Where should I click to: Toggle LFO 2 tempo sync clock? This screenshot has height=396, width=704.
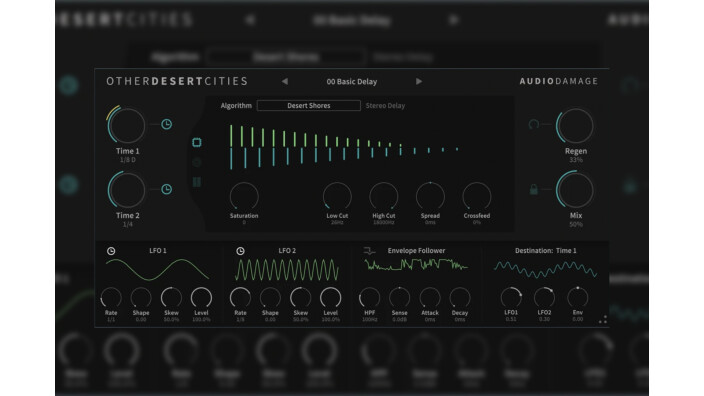pyautogui.click(x=240, y=251)
